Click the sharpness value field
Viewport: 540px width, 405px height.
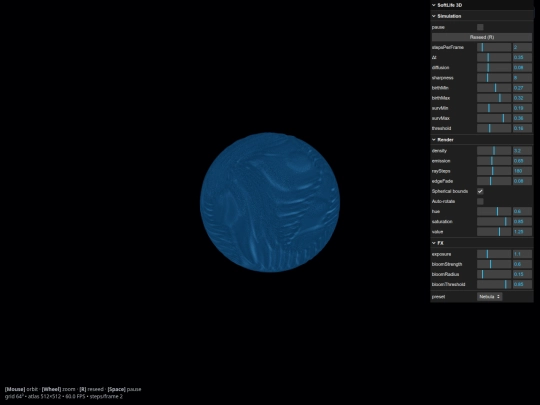point(522,78)
